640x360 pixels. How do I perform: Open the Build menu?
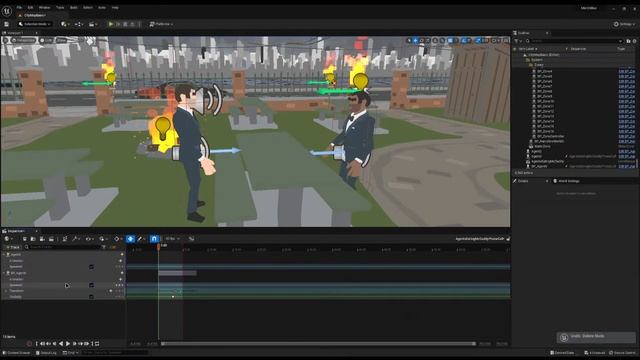(x=73, y=7)
